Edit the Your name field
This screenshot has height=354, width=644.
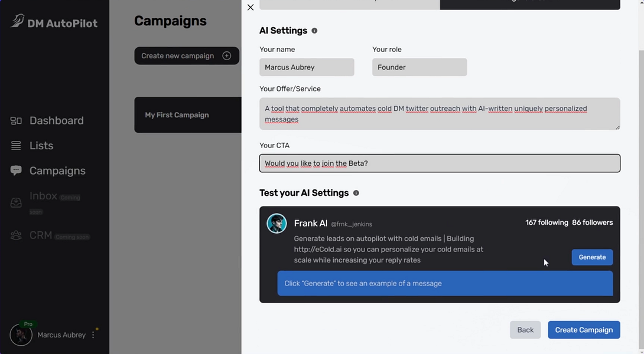click(x=307, y=67)
